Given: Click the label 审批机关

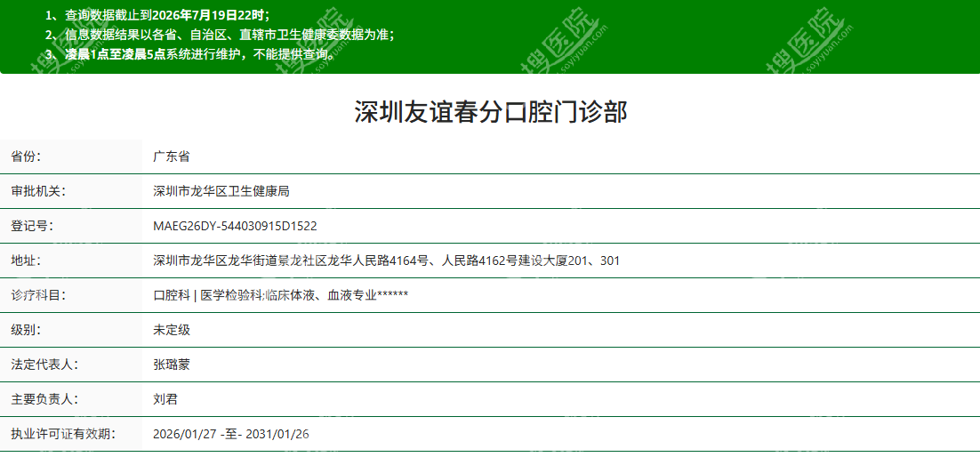Looking at the screenshot, I should click(x=38, y=191).
